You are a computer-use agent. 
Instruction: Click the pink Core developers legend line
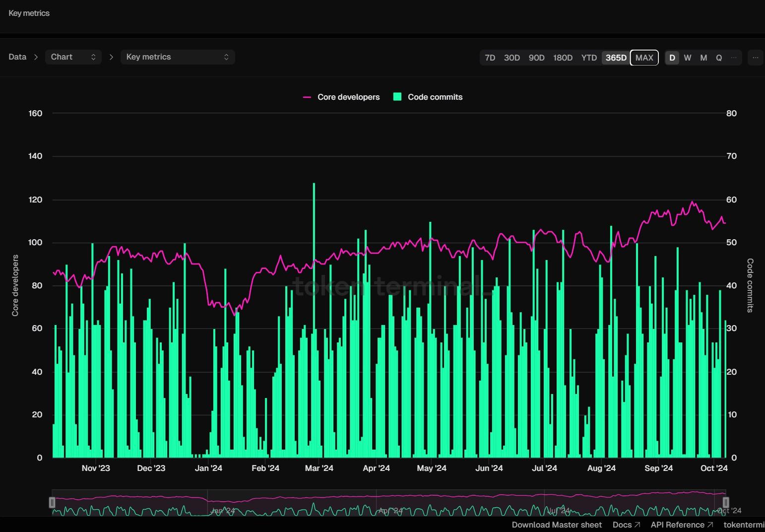(307, 97)
